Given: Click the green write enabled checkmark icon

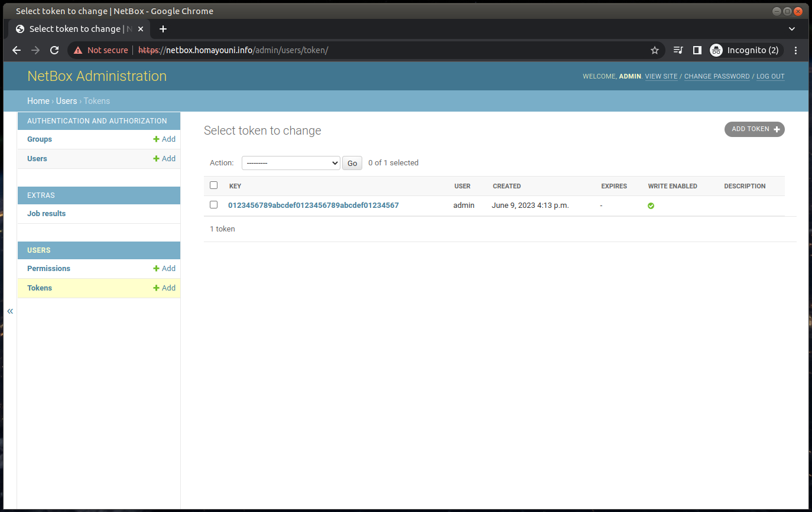Looking at the screenshot, I should point(651,206).
